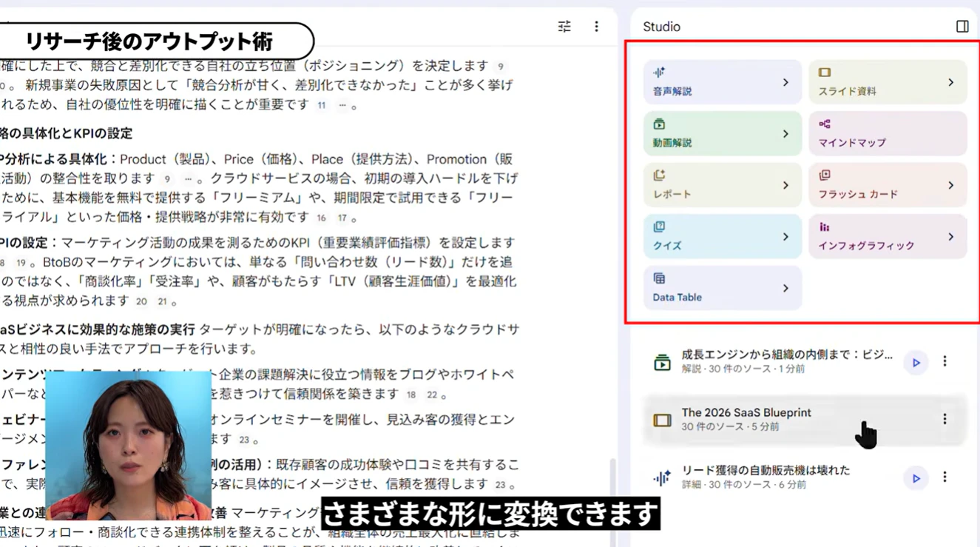Click citation 17 after 非常に有効です

[x=342, y=218]
